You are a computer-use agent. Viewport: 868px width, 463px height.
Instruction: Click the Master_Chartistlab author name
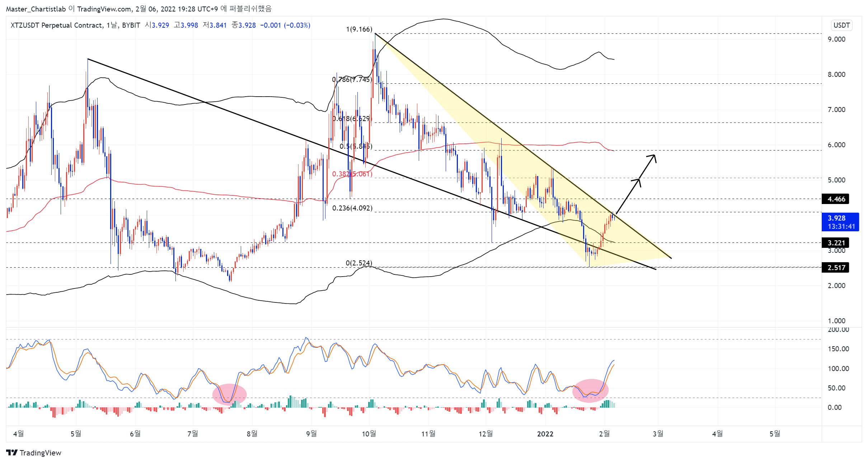(x=36, y=9)
